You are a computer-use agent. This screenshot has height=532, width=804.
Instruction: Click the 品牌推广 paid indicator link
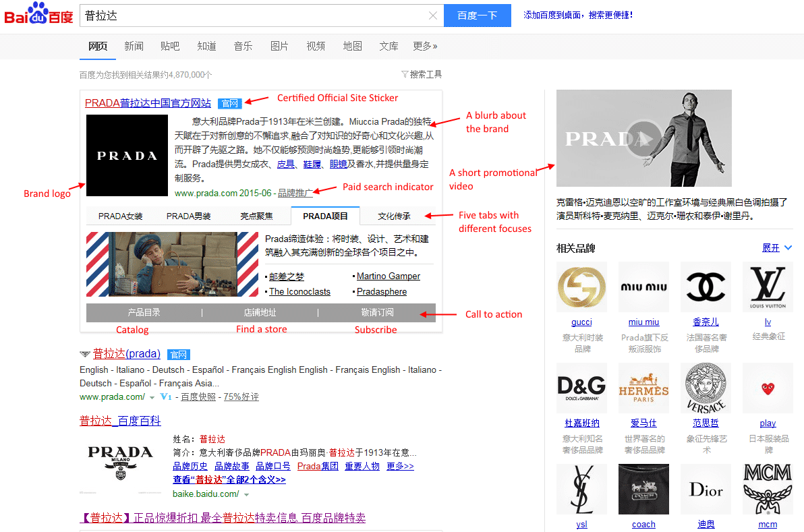coord(295,194)
